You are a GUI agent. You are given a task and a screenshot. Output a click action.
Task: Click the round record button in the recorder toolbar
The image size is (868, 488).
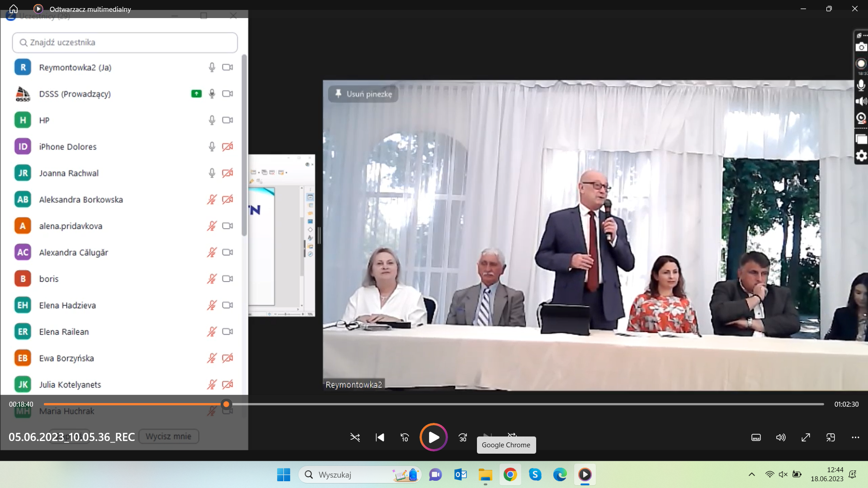point(861,64)
